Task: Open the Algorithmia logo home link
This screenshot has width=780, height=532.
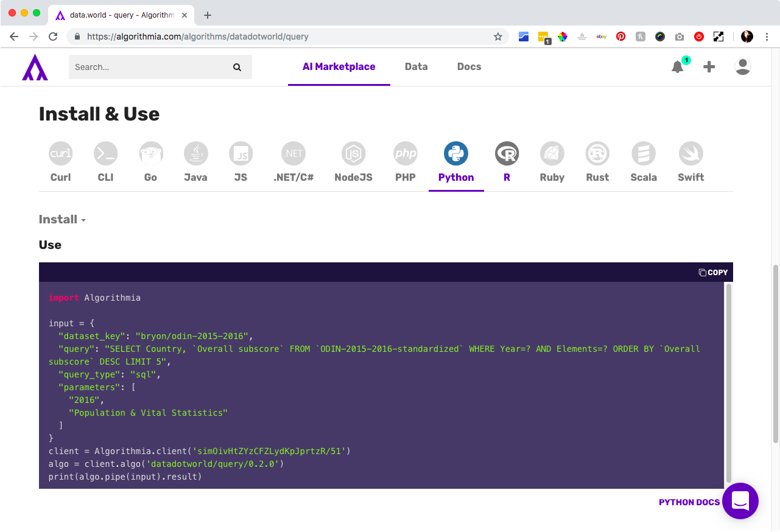Action: pos(35,67)
